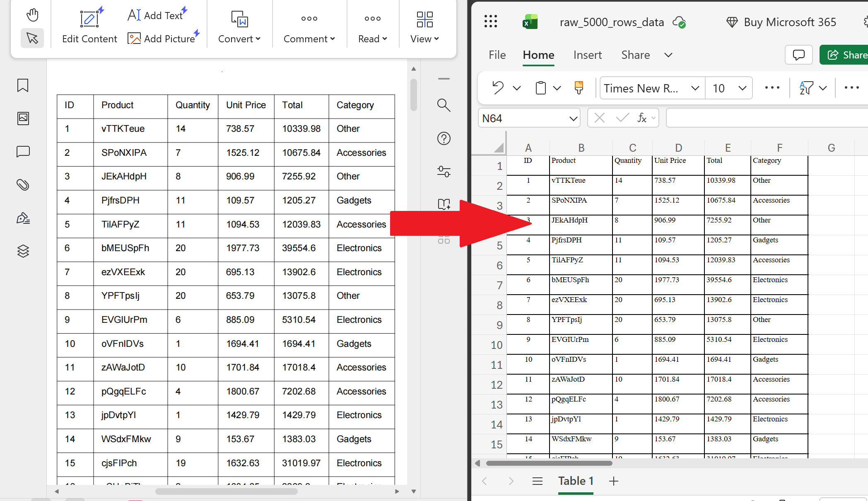Expand the font name dropdown

tap(695, 88)
